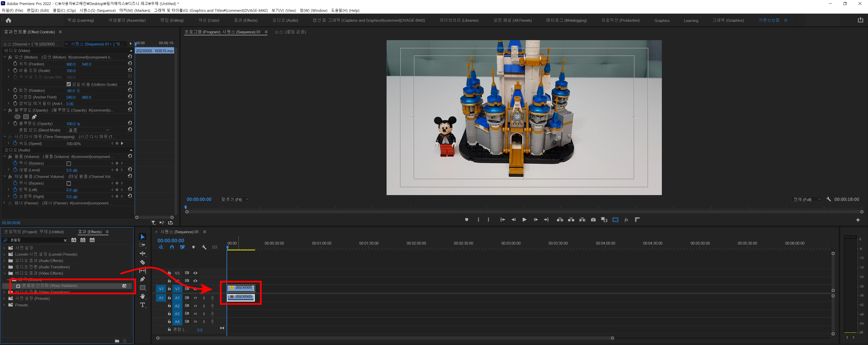Click the Export Frame camera icon

click(593, 220)
